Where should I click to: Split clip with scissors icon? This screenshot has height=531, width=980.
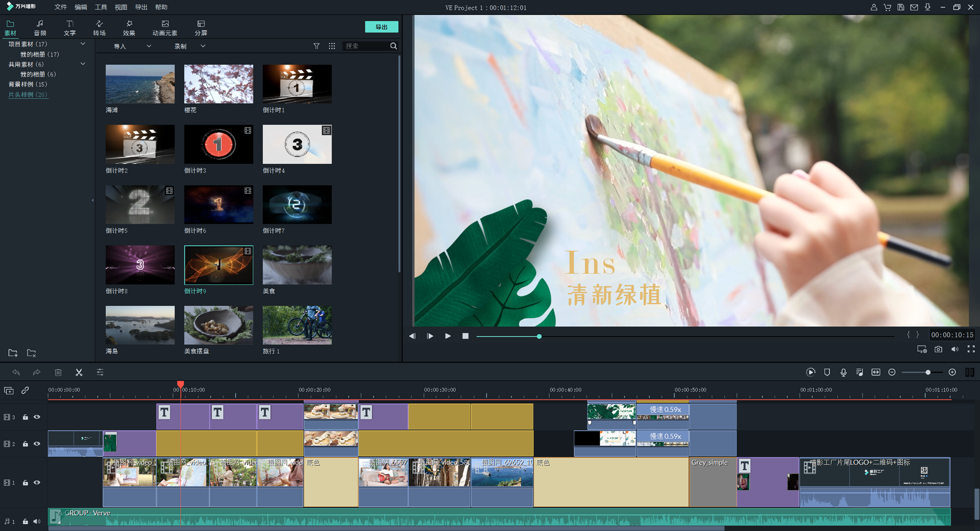79,372
